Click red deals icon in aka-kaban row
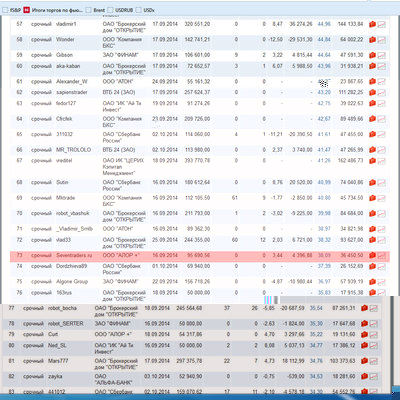The width and height of the screenshot is (400, 400). [372, 66]
